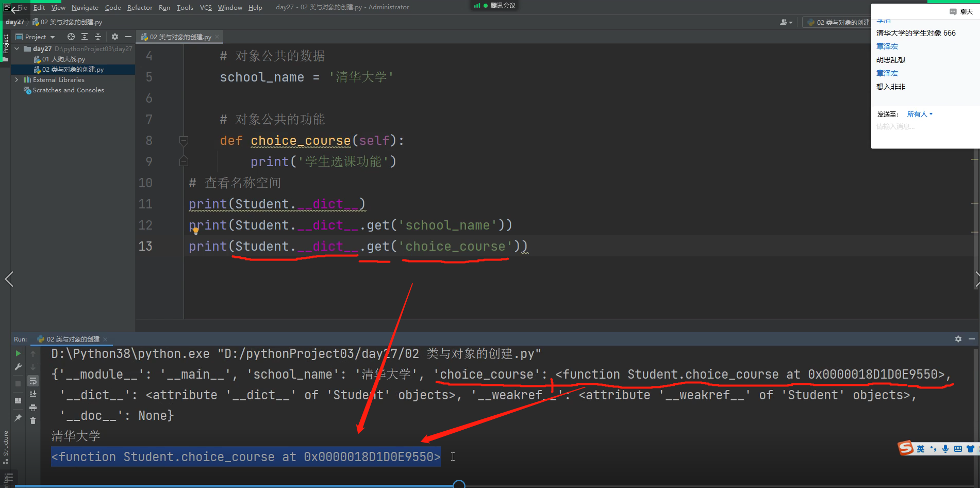This screenshot has height=488, width=980.
Task: Open Scratches and Consoles node
Action: pos(68,90)
